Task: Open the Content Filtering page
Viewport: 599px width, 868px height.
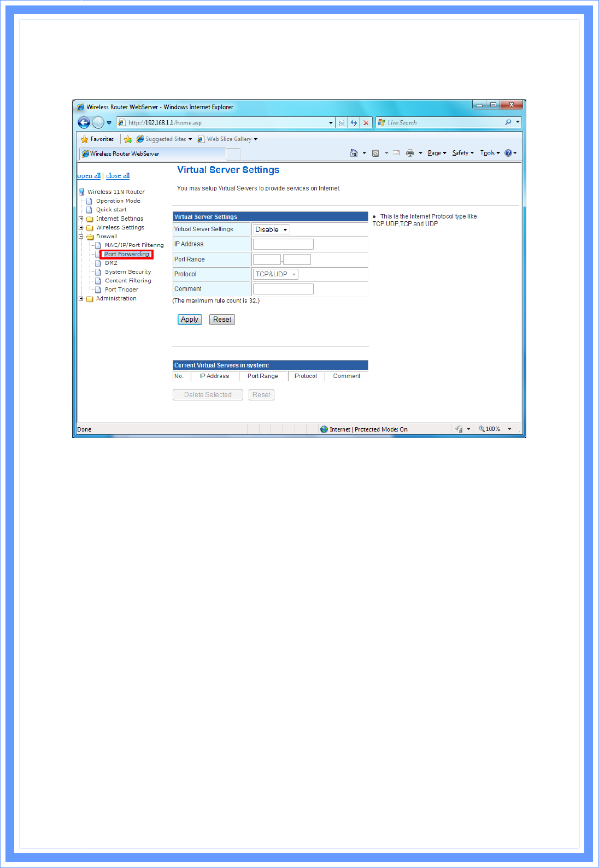Action: tap(128, 281)
